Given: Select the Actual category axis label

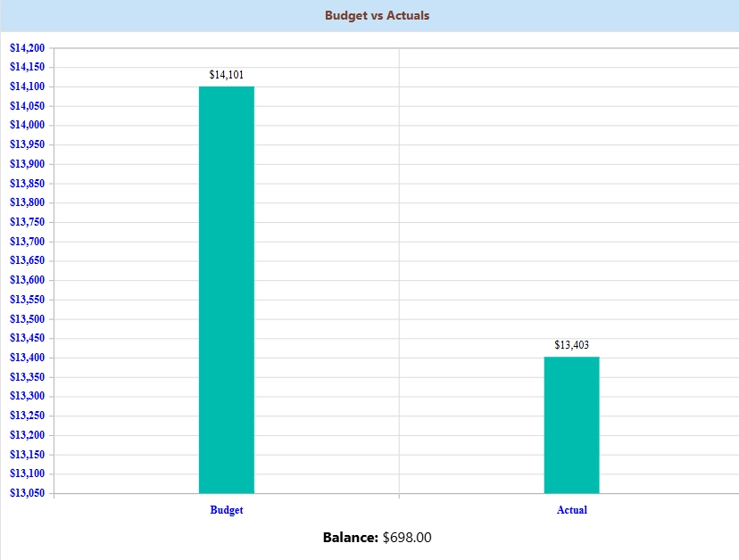Looking at the screenshot, I should tap(572, 509).
